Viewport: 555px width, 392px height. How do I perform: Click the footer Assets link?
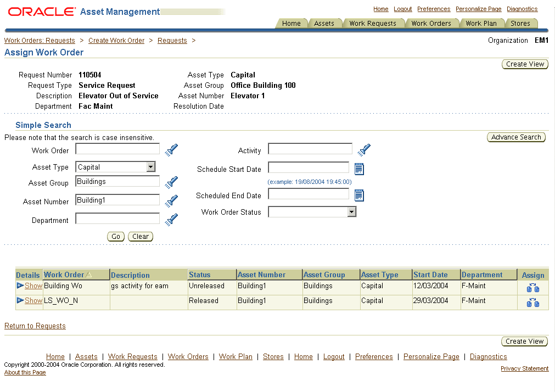point(86,357)
